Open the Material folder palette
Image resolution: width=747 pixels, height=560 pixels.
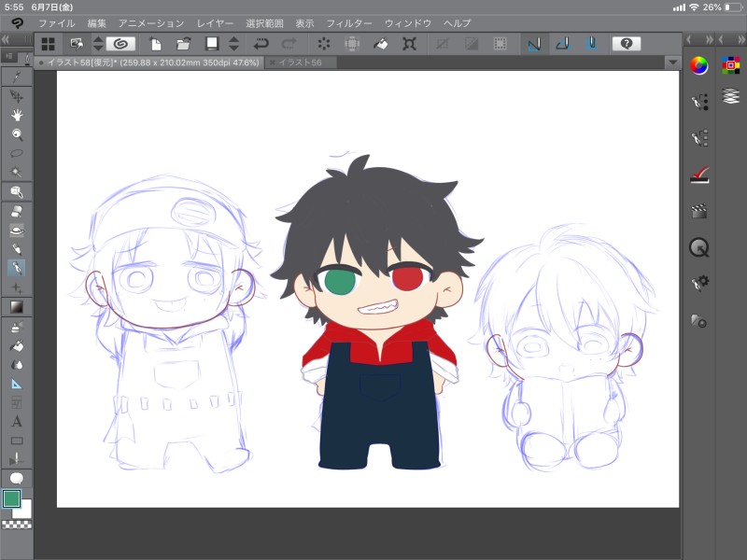pyautogui.click(x=698, y=320)
